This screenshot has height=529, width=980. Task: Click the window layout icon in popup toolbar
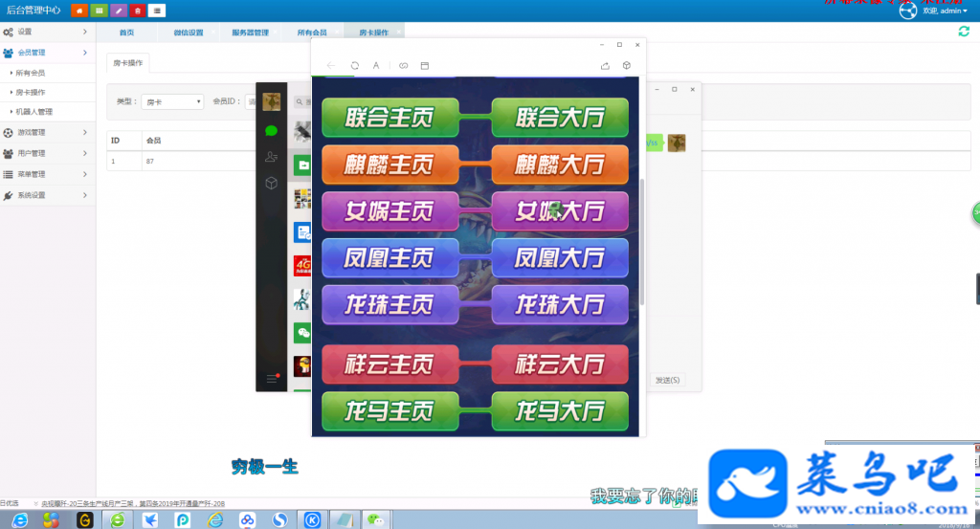pyautogui.click(x=424, y=66)
